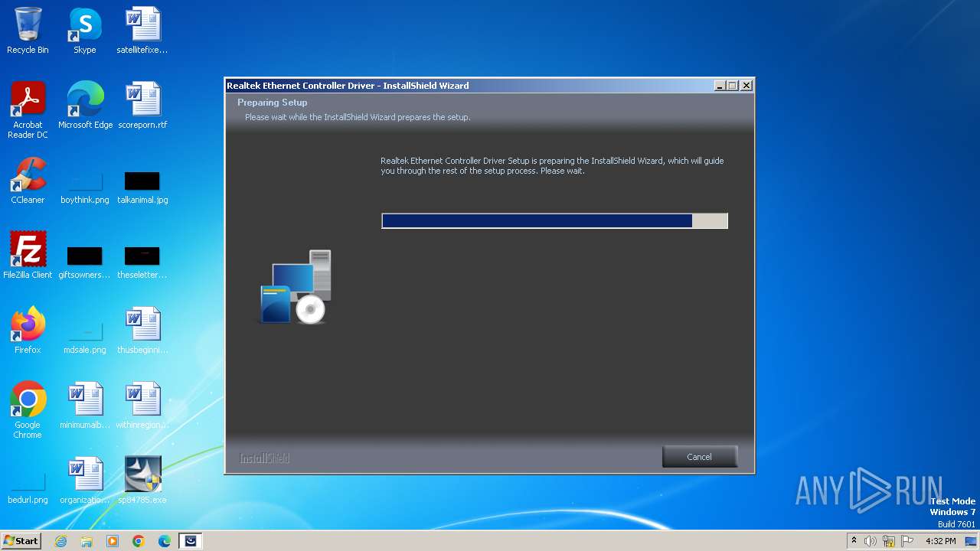
Task: Minimize the InstallShield Wizard window
Action: click(x=720, y=86)
